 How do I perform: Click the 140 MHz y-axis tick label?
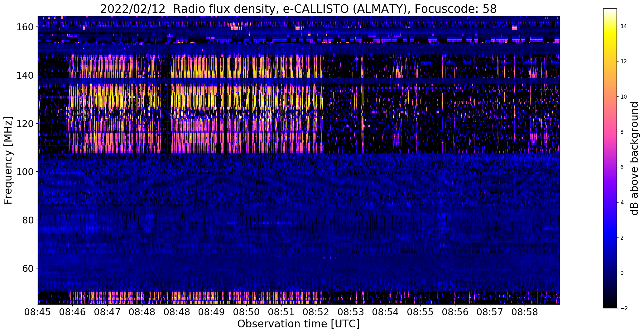point(25,75)
